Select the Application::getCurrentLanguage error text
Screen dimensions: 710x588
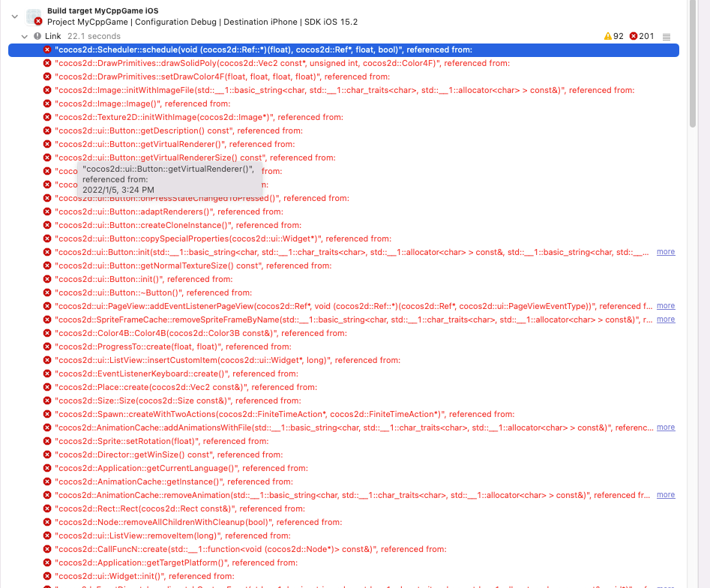coord(181,468)
